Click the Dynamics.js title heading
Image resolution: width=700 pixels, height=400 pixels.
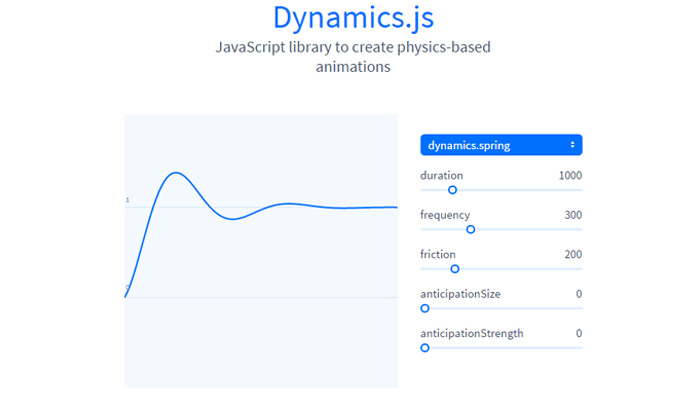click(x=353, y=18)
